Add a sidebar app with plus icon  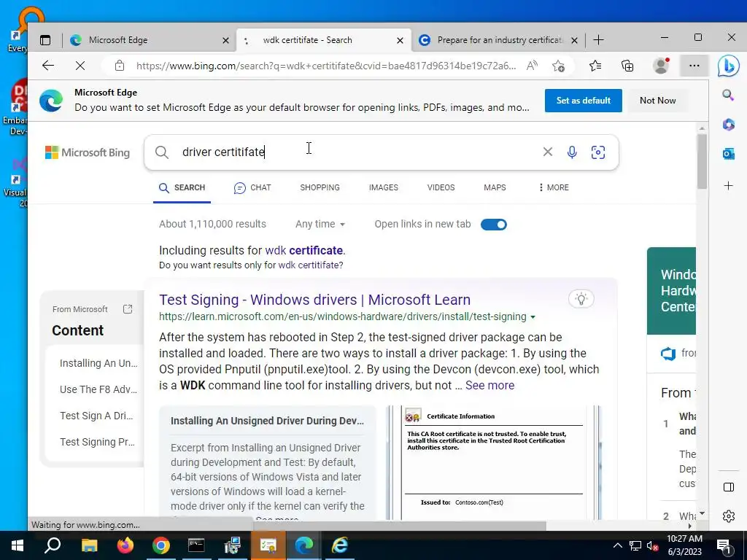(729, 185)
